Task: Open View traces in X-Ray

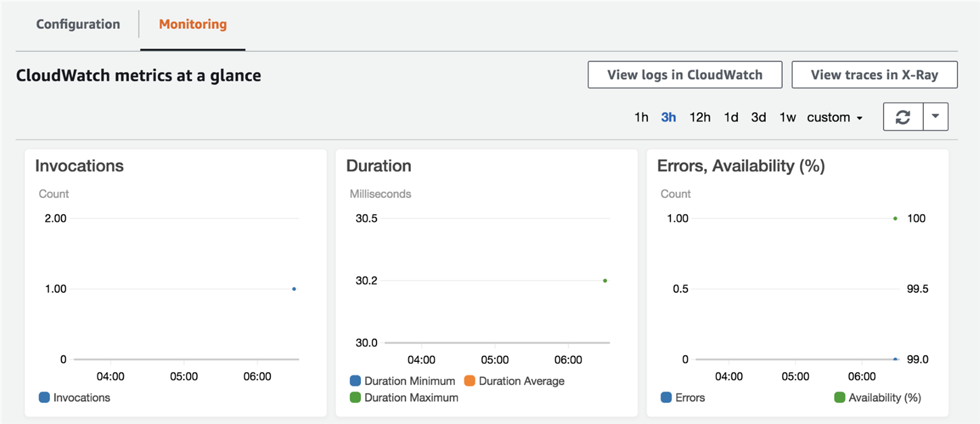Action: click(874, 75)
